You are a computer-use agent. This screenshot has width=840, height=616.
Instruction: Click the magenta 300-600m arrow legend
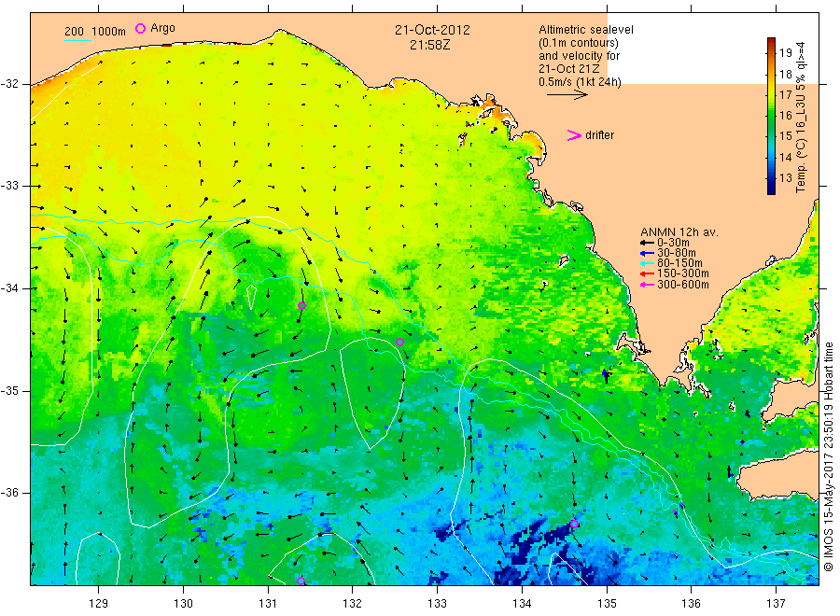[x=647, y=285]
